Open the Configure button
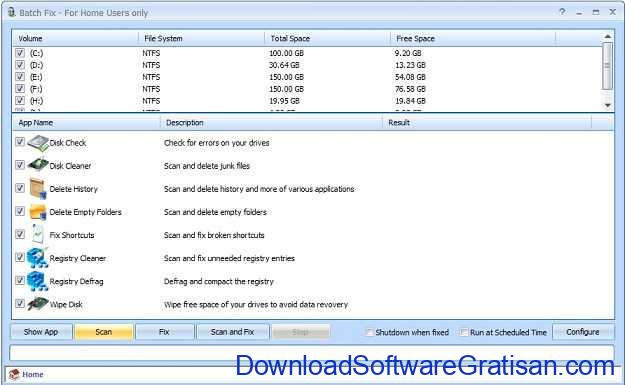Screen dimensions: 625x385 (x=583, y=332)
